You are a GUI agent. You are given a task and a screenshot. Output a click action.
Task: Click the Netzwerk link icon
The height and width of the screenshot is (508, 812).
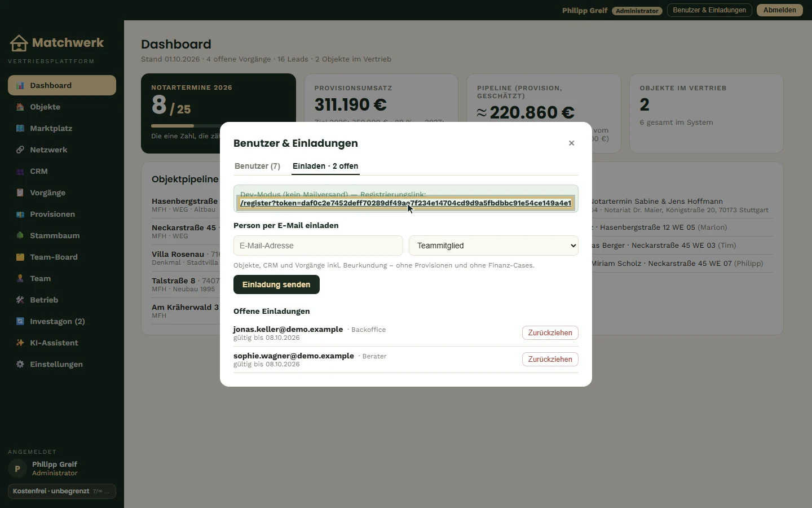(x=20, y=150)
